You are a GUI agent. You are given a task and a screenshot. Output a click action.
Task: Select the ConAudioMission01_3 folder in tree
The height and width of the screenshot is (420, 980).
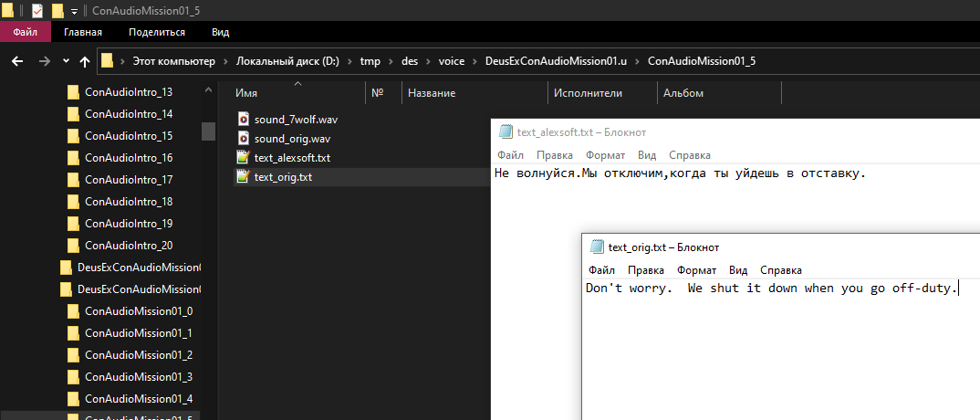(139, 377)
